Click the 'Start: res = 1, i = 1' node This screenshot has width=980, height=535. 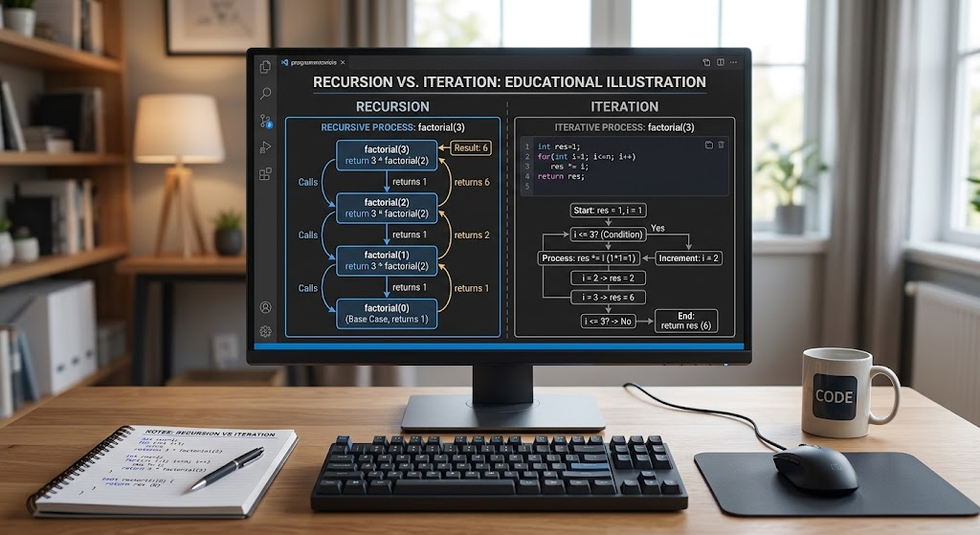point(608,211)
